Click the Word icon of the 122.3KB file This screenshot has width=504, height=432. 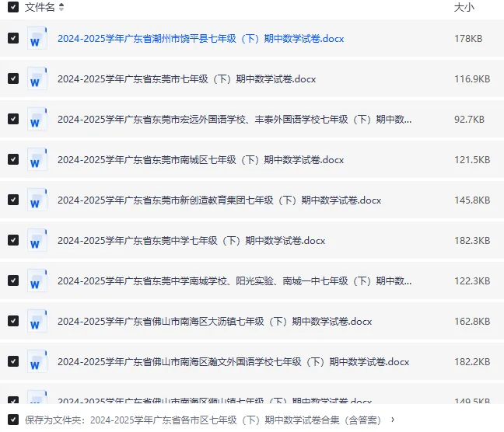pyautogui.click(x=37, y=281)
